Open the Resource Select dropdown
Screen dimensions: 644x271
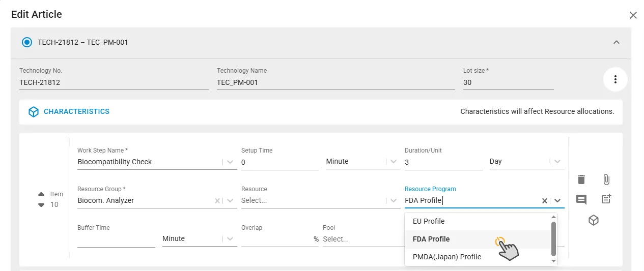coord(394,200)
